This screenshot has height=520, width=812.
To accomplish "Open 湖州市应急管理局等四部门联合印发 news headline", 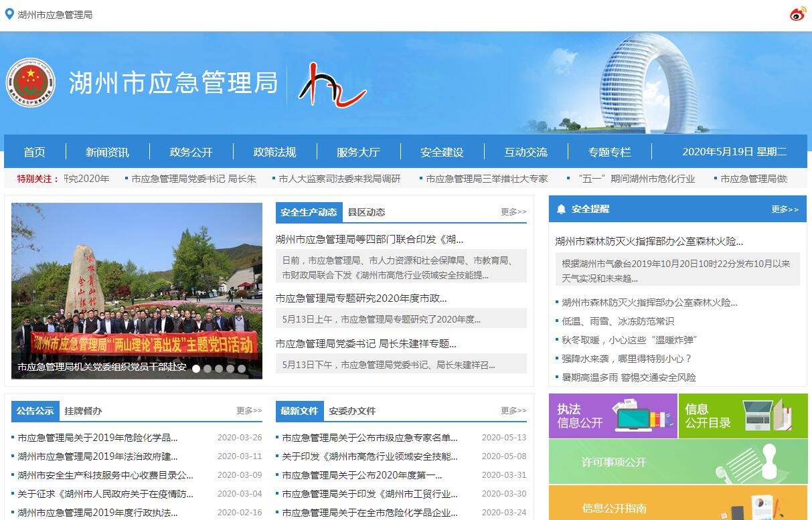I will [370, 240].
